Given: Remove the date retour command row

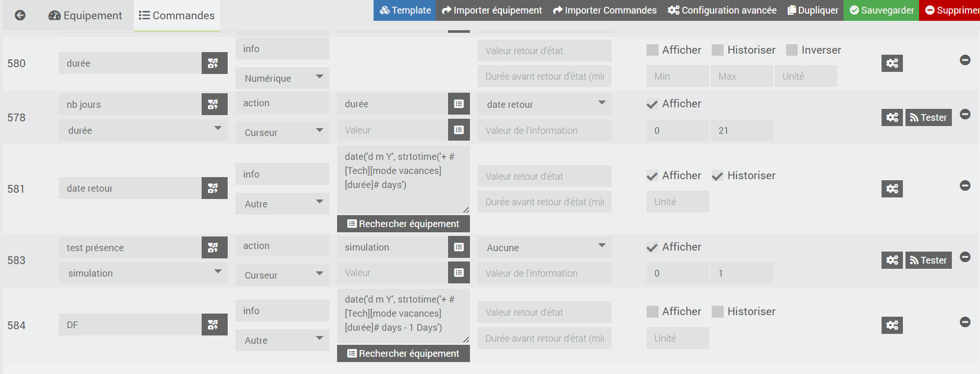Looking at the screenshot, I should [965, 185].
